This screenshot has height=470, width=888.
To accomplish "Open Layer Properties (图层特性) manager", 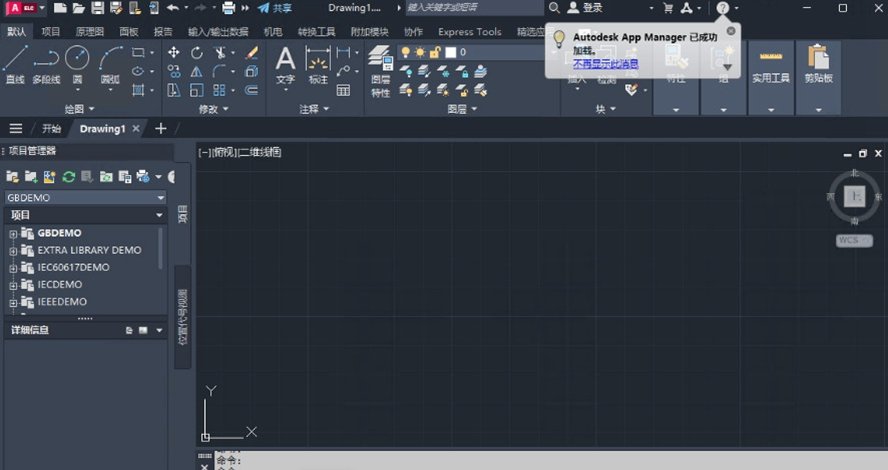I will (381, 71).
